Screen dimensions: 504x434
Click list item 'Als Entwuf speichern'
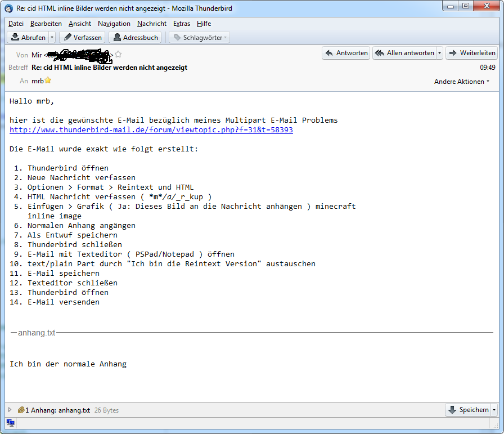pyautogui.click(x=73, y=235)
